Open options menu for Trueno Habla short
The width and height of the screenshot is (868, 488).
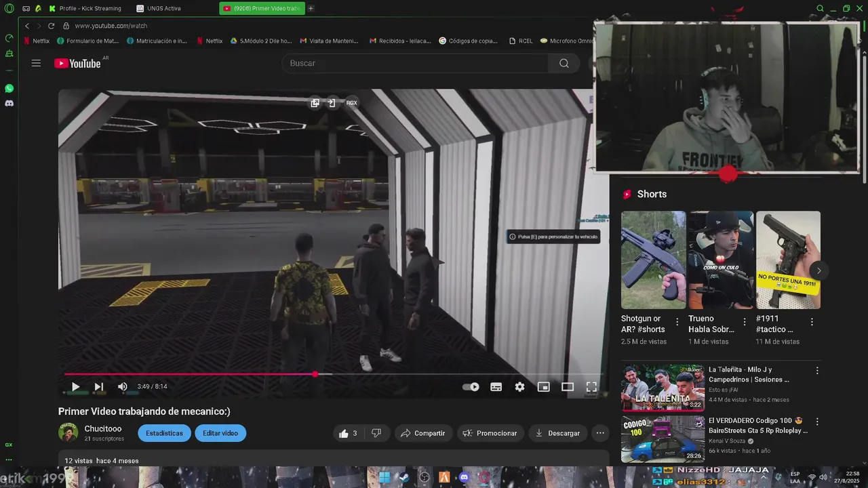click(744, 322)
